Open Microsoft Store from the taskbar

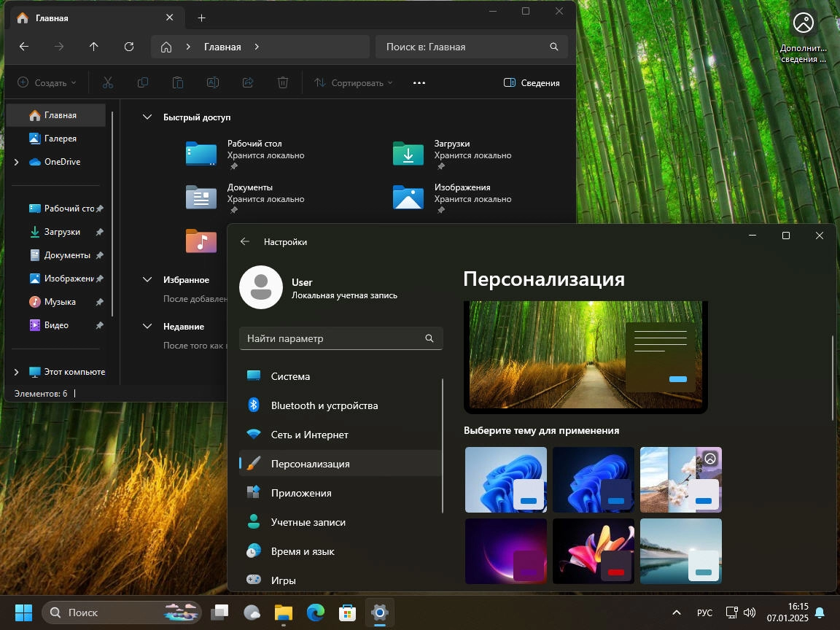(x=347, y=612)
